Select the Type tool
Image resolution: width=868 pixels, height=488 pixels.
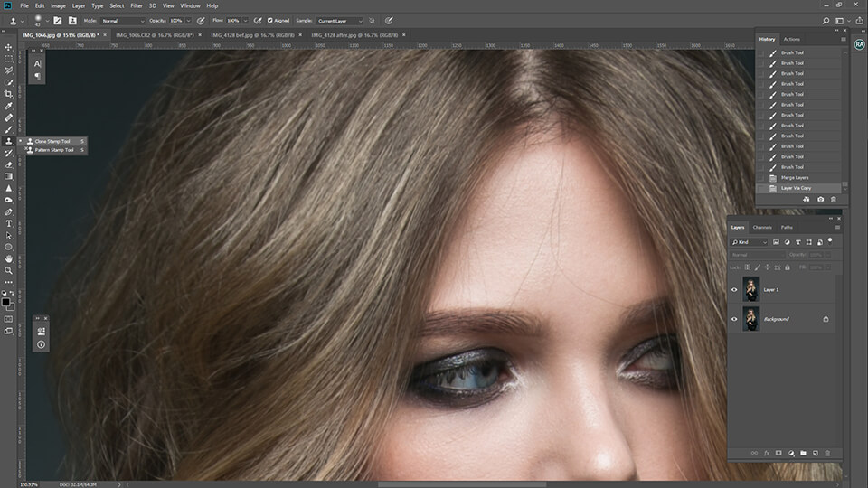pyautogui.click(x=8, y=223)
